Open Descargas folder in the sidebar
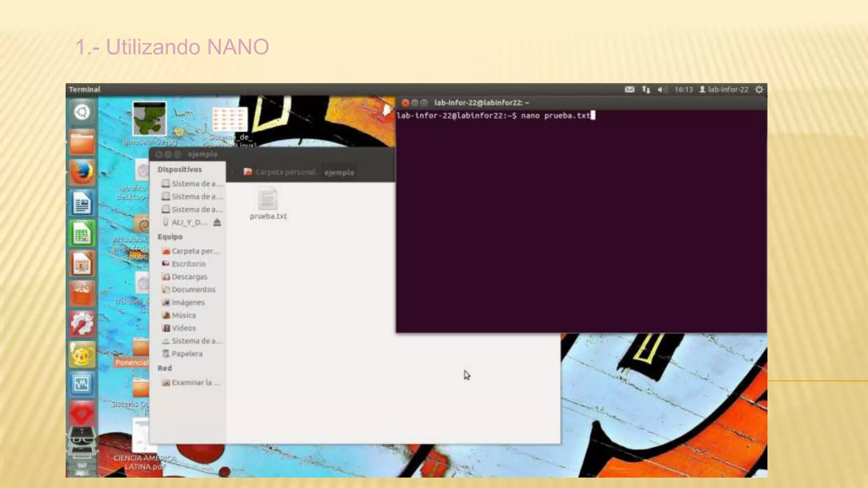Viewport: 868px width, 488px height. pyautogui.click(x=185, y=277)
